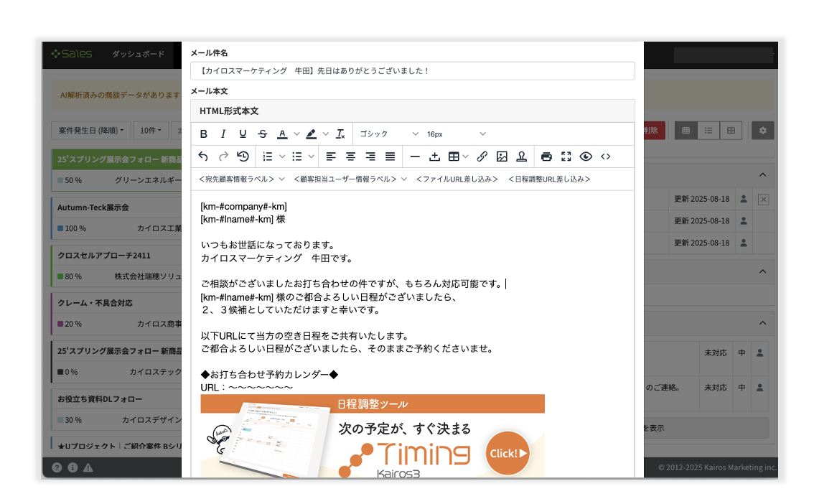Image resolution: width=837 pixels, height=504 pixels.
Task: Insert a link with the chain icon
Action: pyautogui.click(x=482, y=157)
